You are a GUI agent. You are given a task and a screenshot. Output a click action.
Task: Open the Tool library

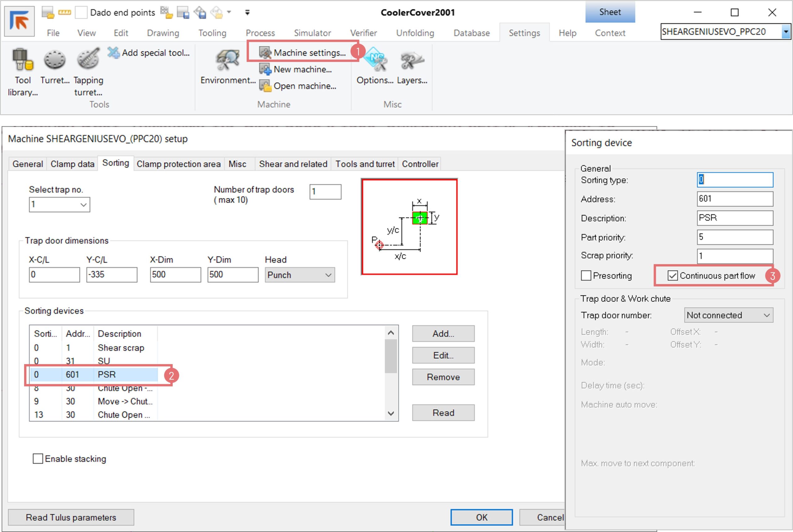tap(22, 60)
